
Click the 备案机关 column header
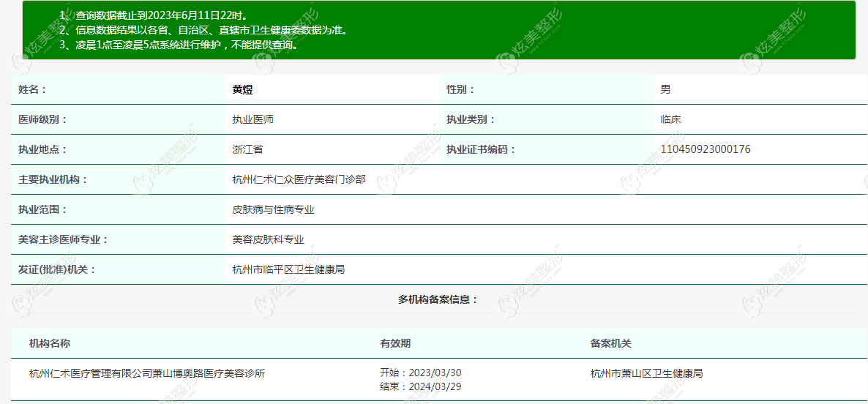[x=611, y=343]
